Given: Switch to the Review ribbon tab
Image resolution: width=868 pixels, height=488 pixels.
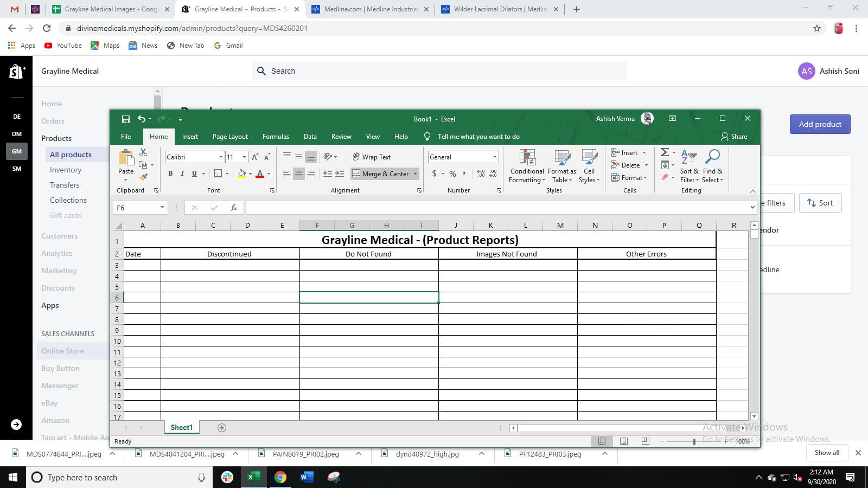Looking at the screenshot, I should (x=341, y=137).
